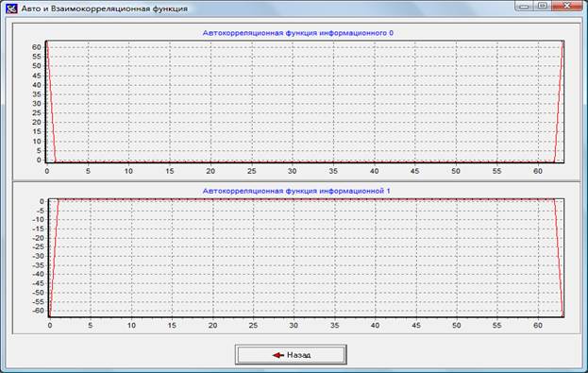Minimize the Авто и Взаимокорреляционная функция window
The image size is (588, 373).
pos(524,6)
